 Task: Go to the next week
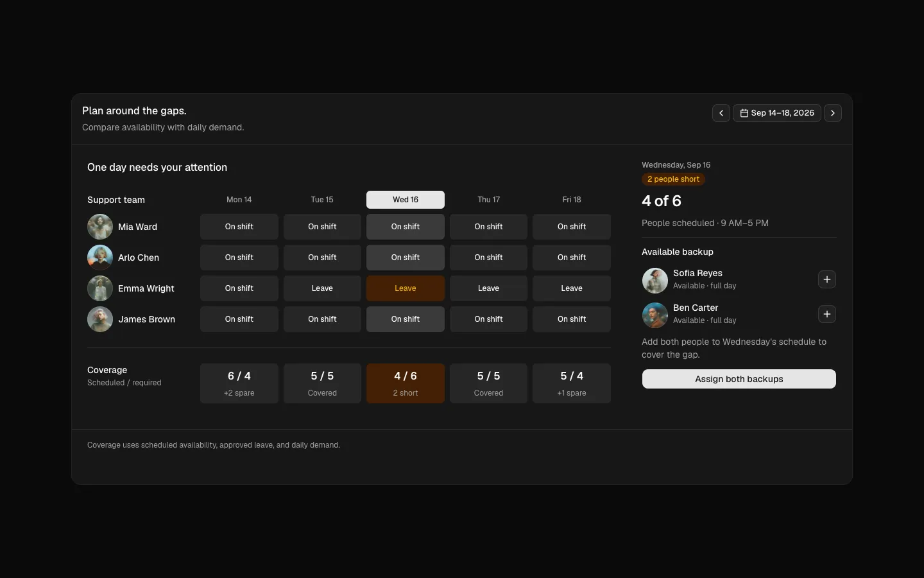(x=833, y=113)
